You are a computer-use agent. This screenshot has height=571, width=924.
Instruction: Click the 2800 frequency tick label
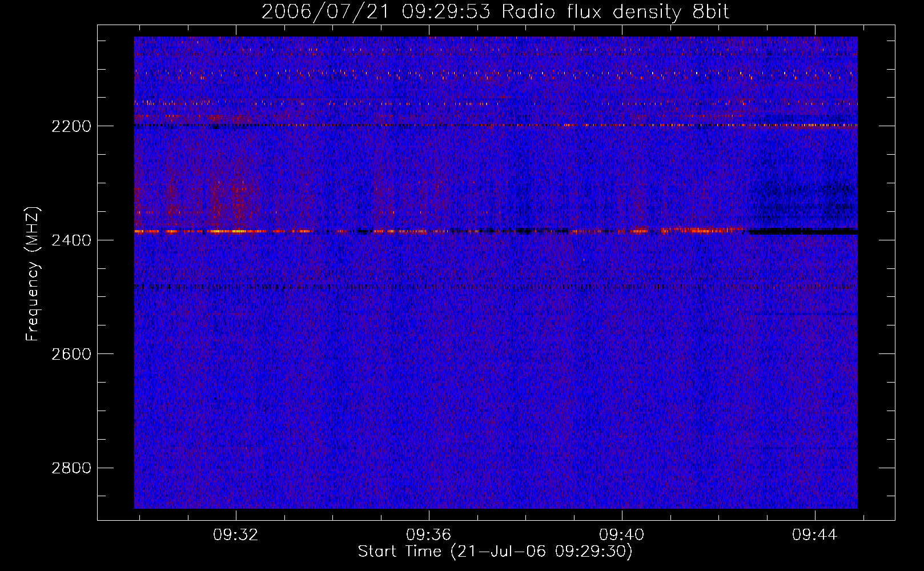tap(71, 468)
